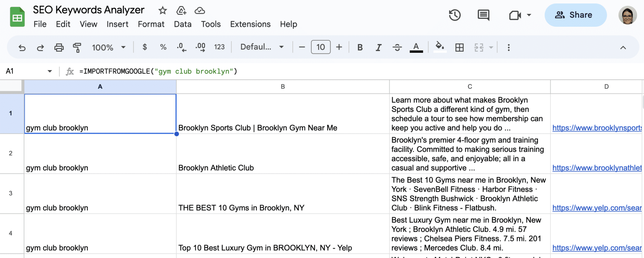
Task: Expand merge cells options arrow
Action: pyautogui.click(x=491, y=48)
